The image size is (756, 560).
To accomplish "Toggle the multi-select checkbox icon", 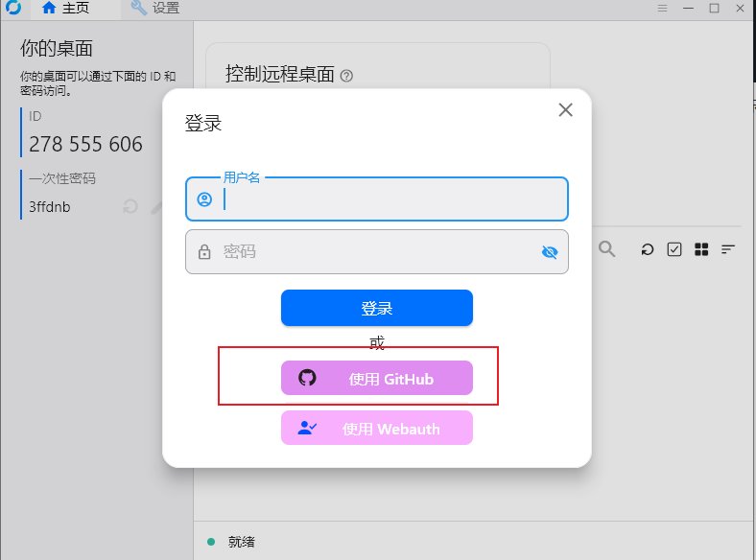I will pyautogui.click(x=674, y=249).
